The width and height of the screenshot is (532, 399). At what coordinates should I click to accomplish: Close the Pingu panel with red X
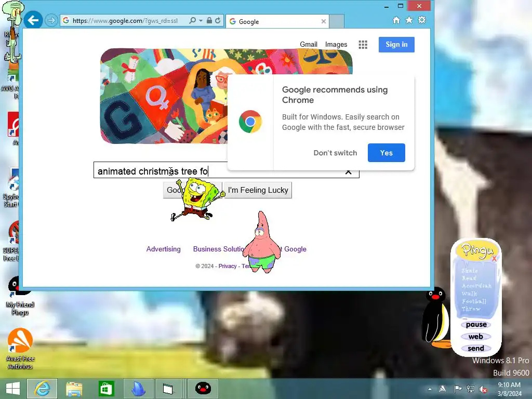pyautogui.click(x=494, y=259)
